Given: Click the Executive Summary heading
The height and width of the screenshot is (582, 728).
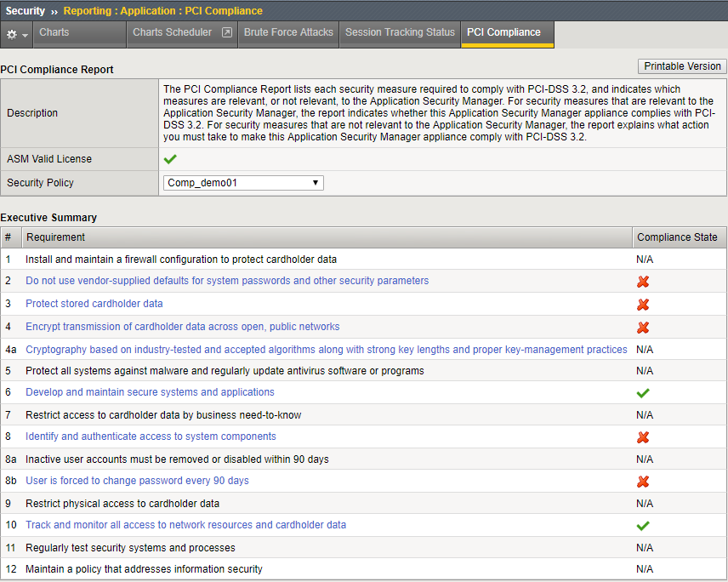Looking at the screenshot, I should click(x=48, y=217).
